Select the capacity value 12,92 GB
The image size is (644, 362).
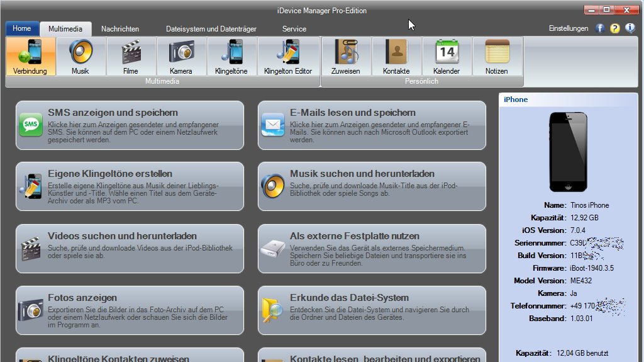[x=584, y=218]
